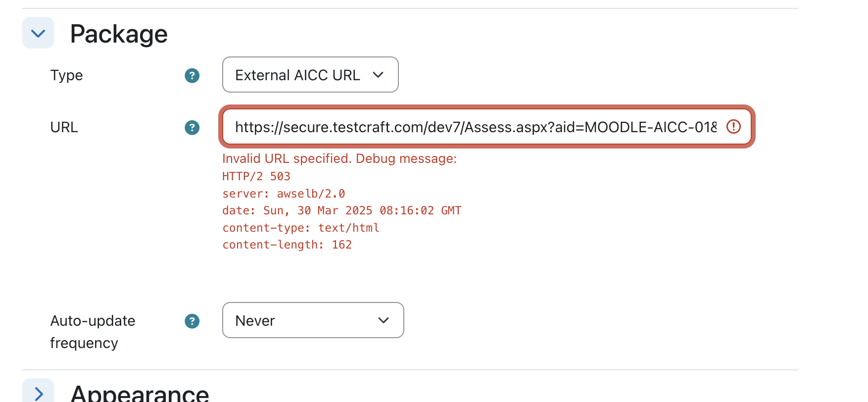This screenshot has width=868, height=402.
Task: Open the Never auto-update frequency dropdown
Action: pyautogui.click(x=313, y=320)
